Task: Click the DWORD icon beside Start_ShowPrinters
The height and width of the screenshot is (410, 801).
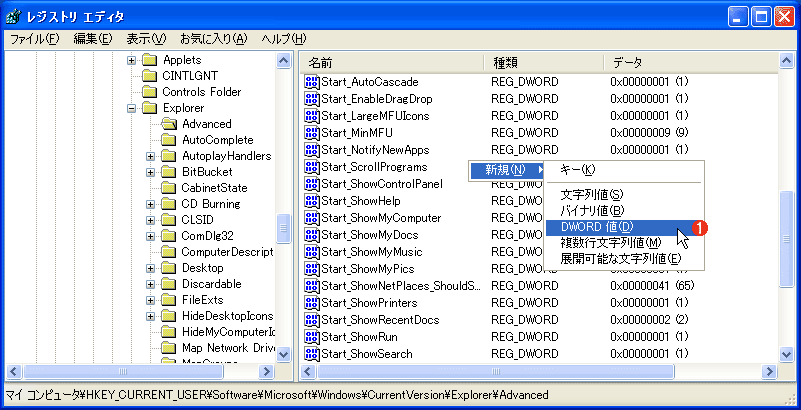Action: [x=312, y=303]
